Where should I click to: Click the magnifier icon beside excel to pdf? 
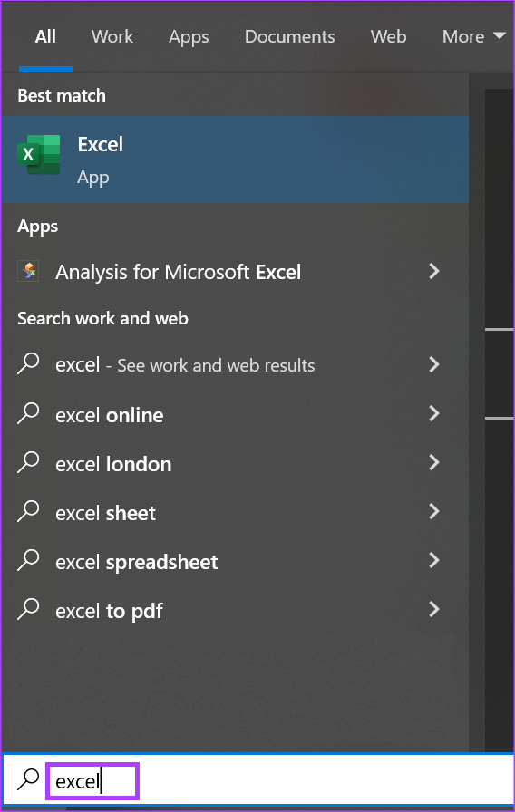click(28, 610)
